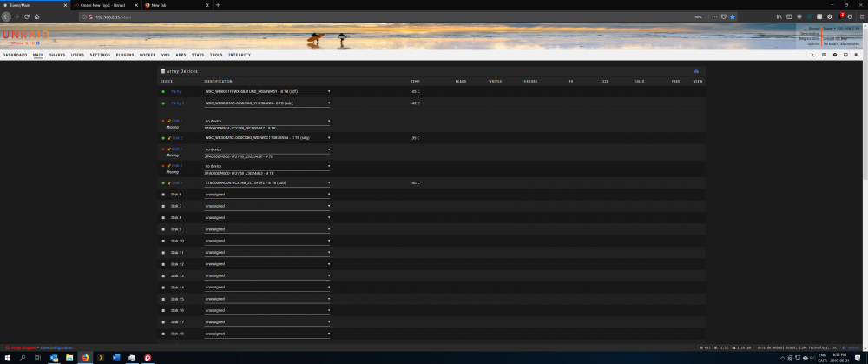Open the Firefox hamburger menu
Image resolution: width=868 pixels, height=364 pixels.
[861, 17]
